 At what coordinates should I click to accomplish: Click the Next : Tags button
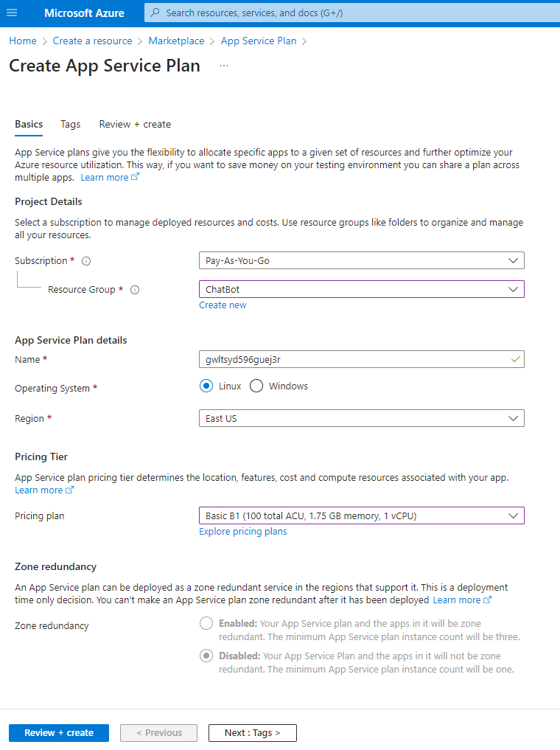click(253, 733)
